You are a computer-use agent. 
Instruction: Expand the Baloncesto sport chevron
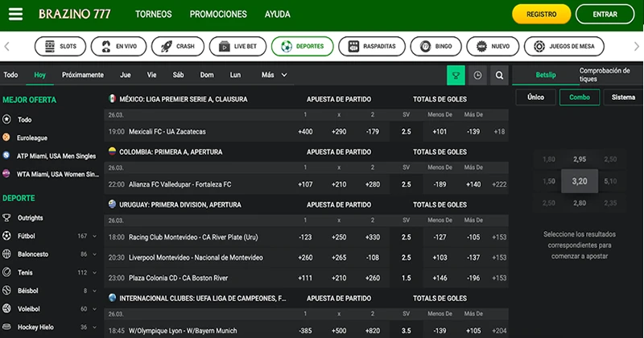95,254
